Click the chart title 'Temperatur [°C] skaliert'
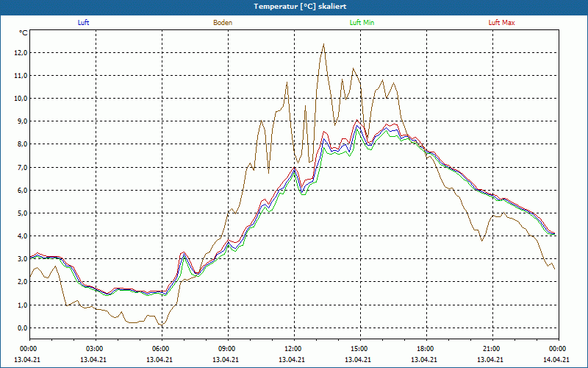Screen dimensions: 588x368 pyautogui.click(x=300, y=7)
